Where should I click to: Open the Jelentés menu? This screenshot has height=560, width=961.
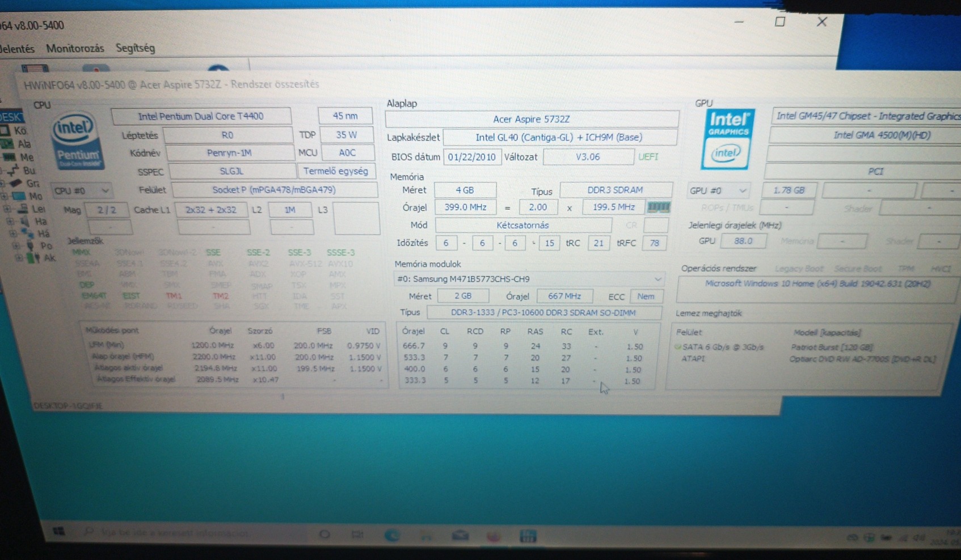coord(17,49)
